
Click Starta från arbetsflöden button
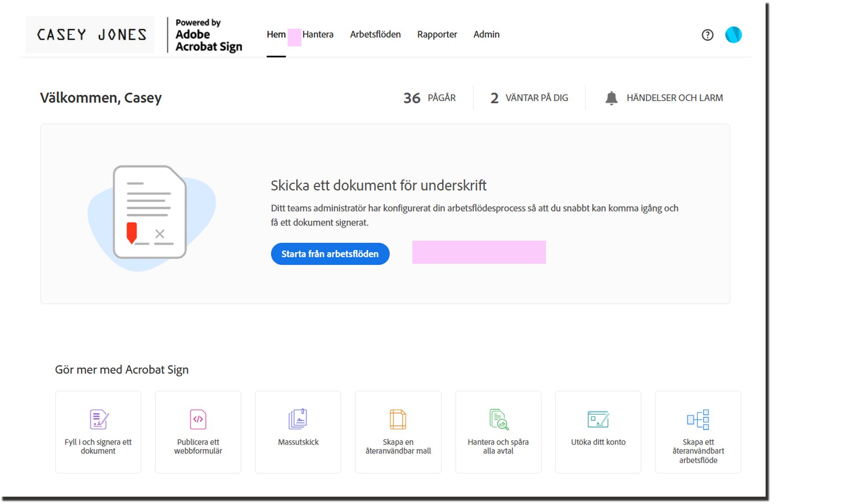click(x=330, y=254)
